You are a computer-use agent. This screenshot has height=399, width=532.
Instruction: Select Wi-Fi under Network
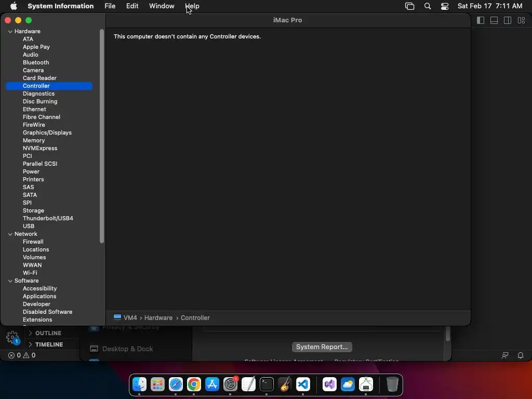pos(30,273)
